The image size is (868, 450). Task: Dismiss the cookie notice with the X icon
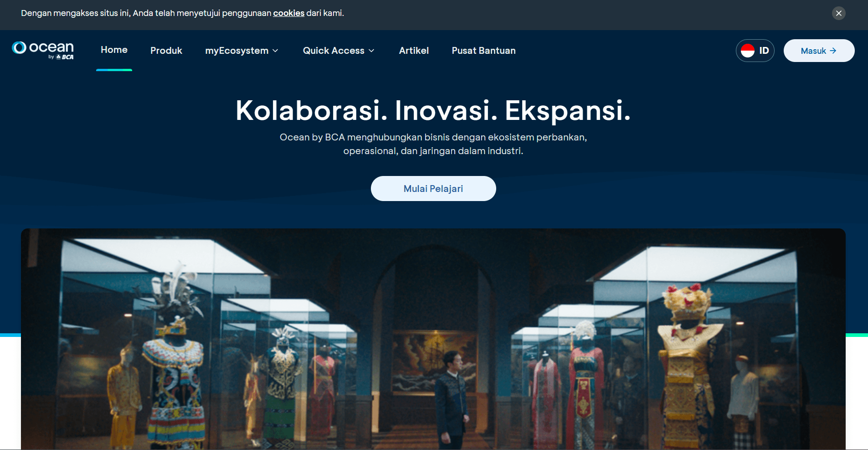(x=838, y=13)
